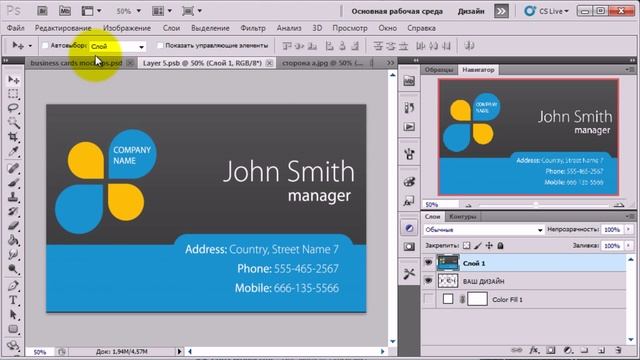Switch to the Контуры tab
This screenshot has width=640, height=360.
[462, 217]
